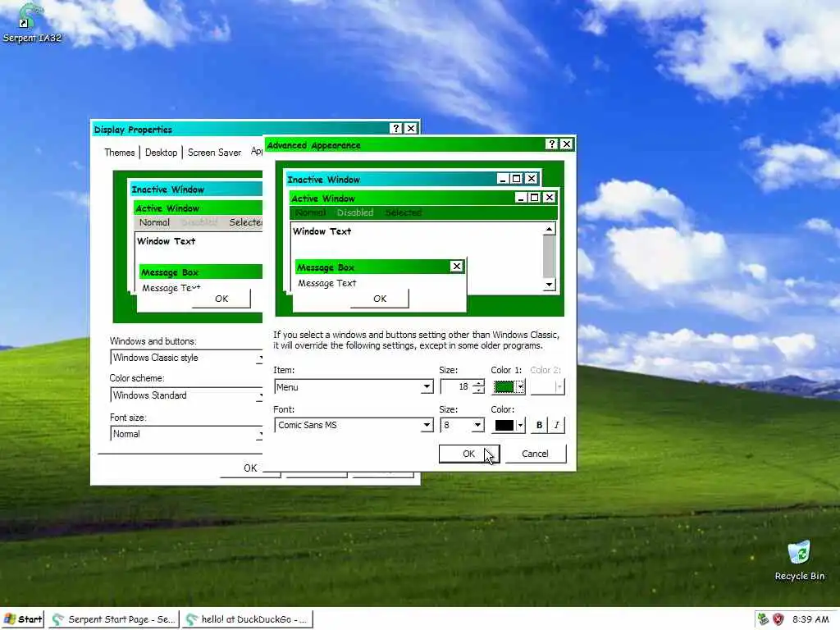Image resolution: width=840 pixels, height=630 pixels.
Task: Open the Screen Saver tab in Display Properties
Action: 214,153
